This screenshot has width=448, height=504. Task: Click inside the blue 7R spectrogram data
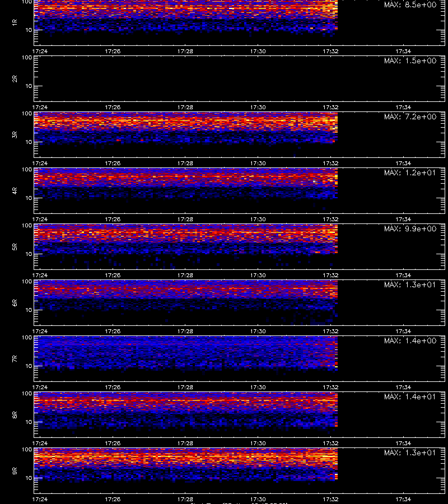coord(186,353)
